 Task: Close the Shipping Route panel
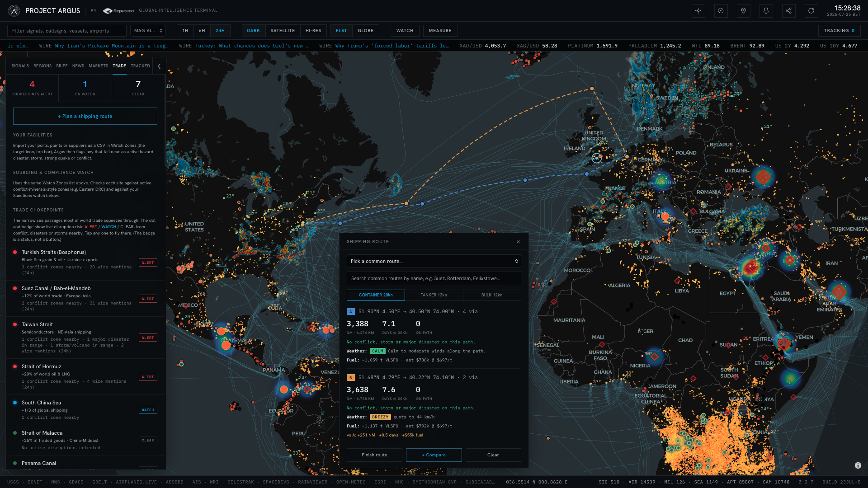pyautogui.click(x=518, y=242)
